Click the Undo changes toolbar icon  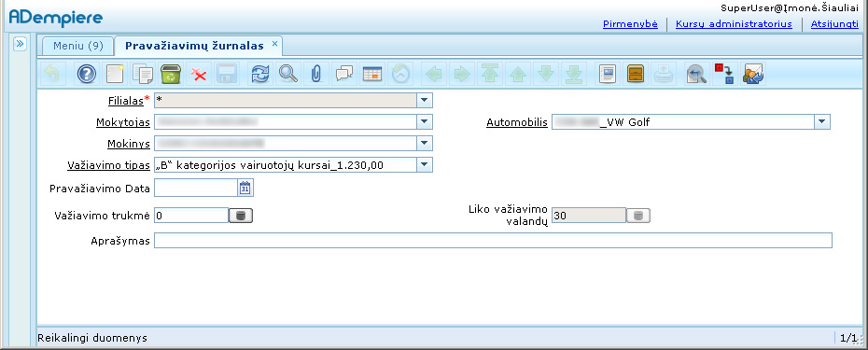(52, 74)
